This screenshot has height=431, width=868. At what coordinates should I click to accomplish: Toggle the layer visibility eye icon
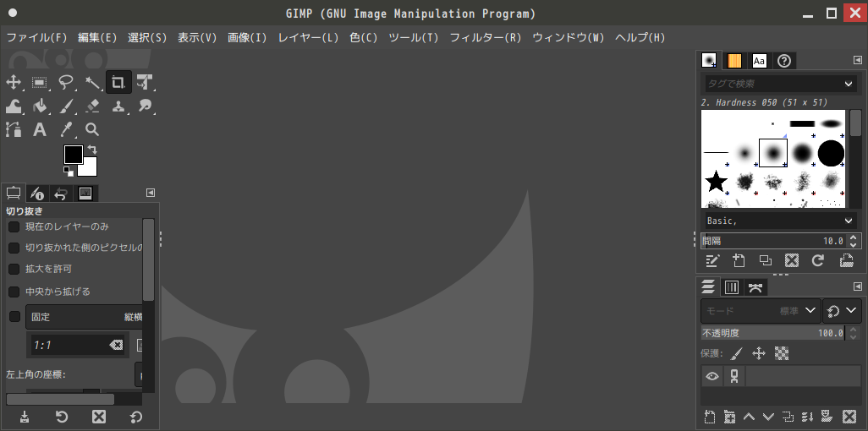click(x=711, y=376)
